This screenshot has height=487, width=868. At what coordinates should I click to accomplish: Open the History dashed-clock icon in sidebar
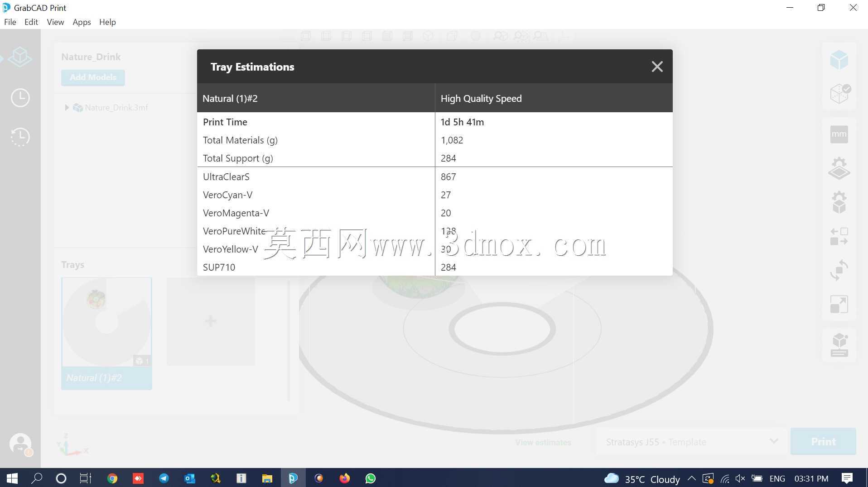[x=20, y=137]
